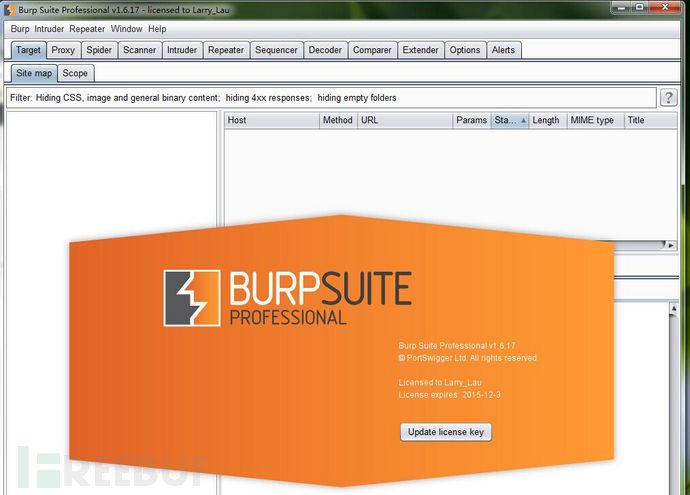Sort by the MIME type column
Image resolution: width=690 pixels, height=495 pixels.
(595, 120)
